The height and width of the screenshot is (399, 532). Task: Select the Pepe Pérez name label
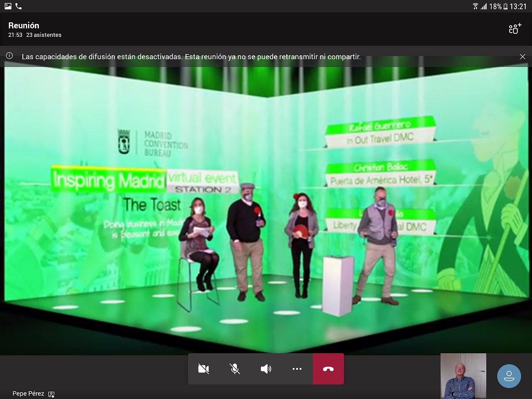28,394
